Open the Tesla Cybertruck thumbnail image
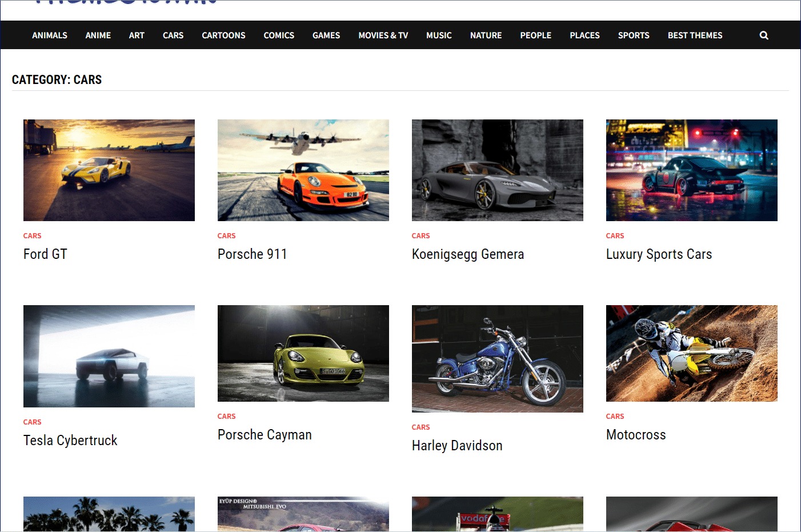 click(109, 356)
